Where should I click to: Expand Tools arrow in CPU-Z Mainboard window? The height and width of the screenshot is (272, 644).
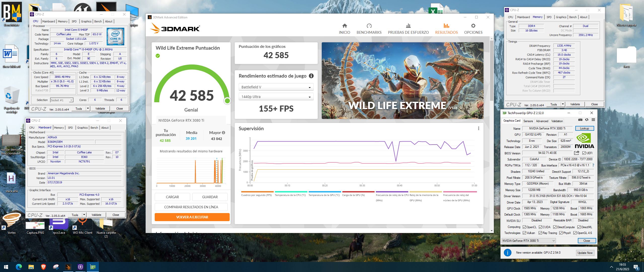point(84,215)
